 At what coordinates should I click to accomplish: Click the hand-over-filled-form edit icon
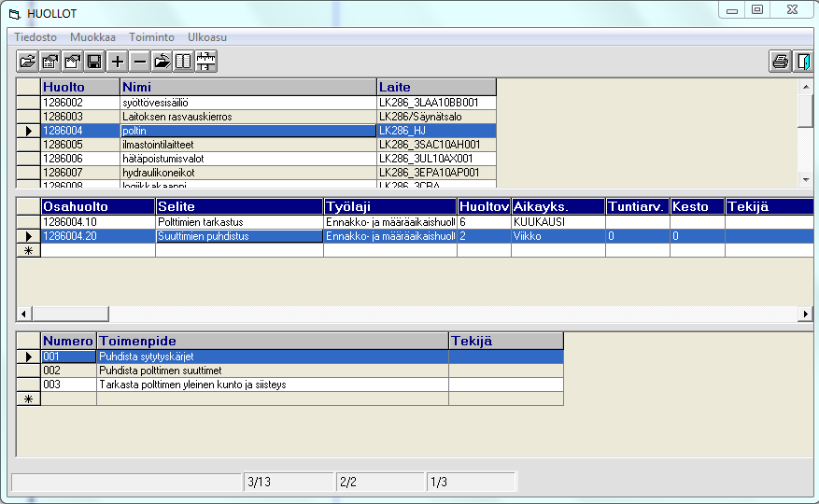[50, 62]
